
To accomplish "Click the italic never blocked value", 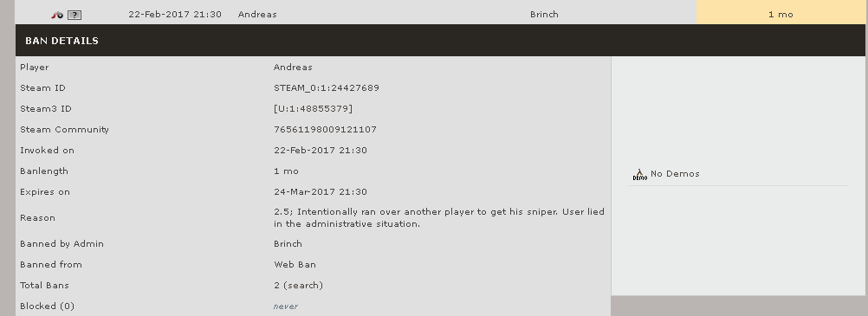I will coord(286,306).
